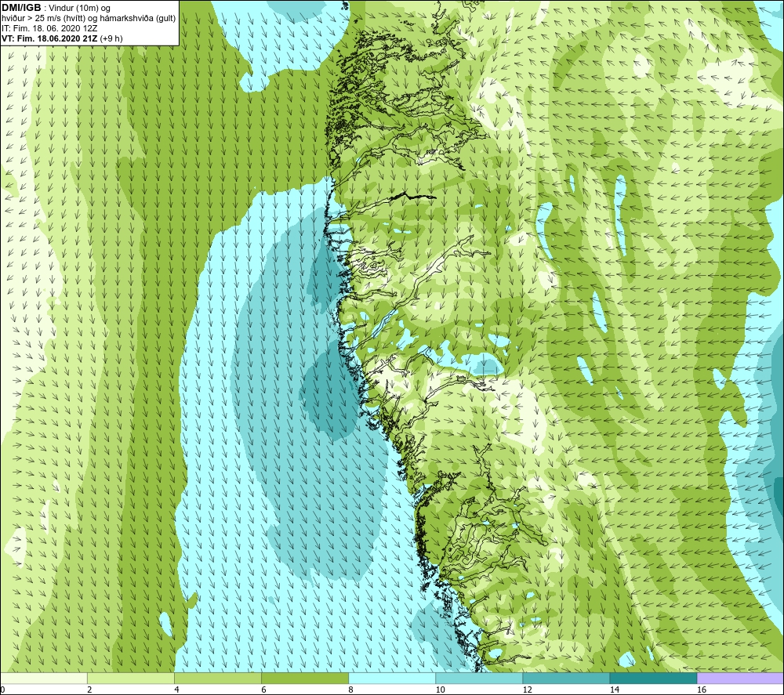Click the scale label '16'
Screen dimensions: 784x695
click(x=702, y=690)
